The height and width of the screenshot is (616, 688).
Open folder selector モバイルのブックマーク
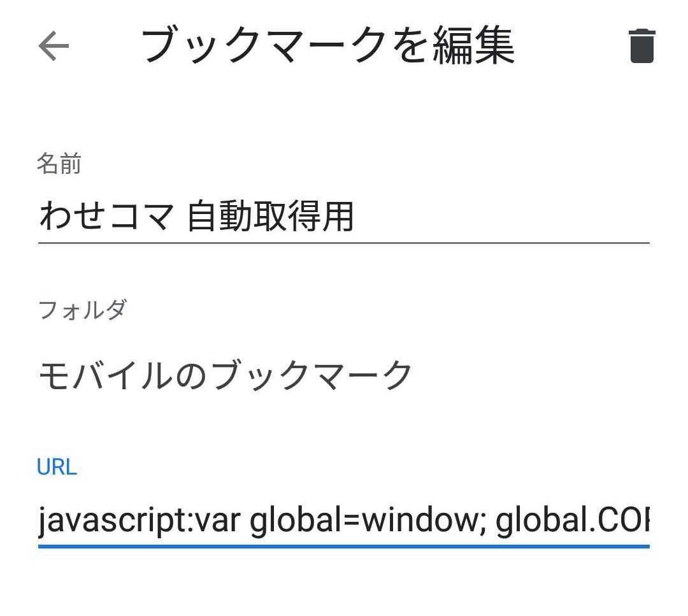coord(226,375)
